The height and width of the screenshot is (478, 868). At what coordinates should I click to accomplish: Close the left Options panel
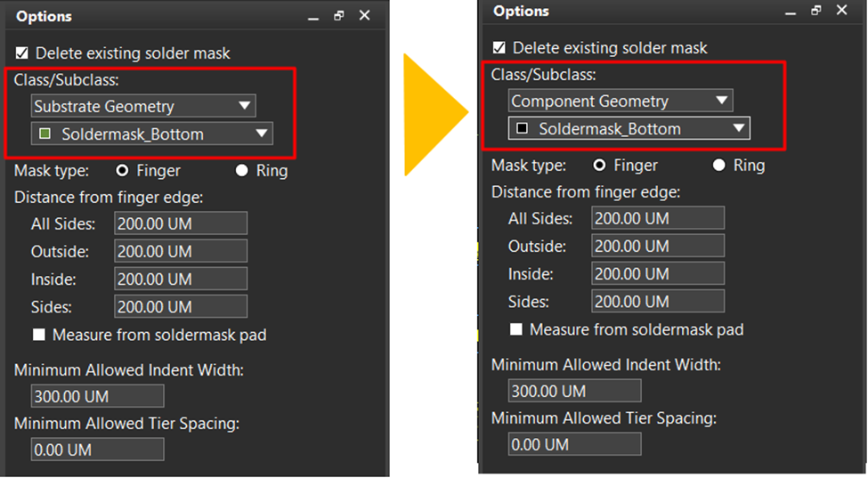tap(364, 16)
